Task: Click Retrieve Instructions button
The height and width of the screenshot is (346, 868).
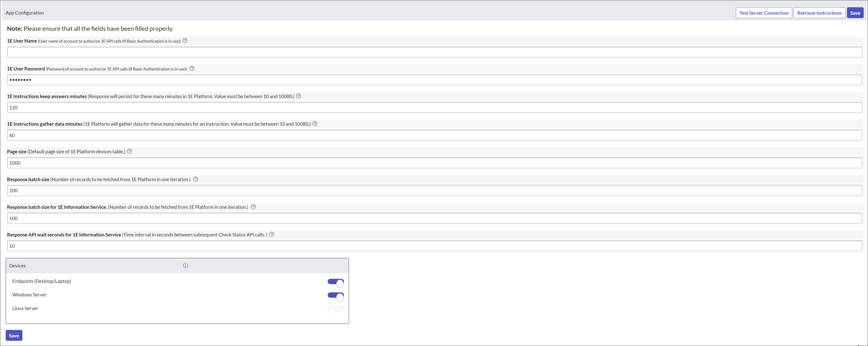Action: pos(820,13)
